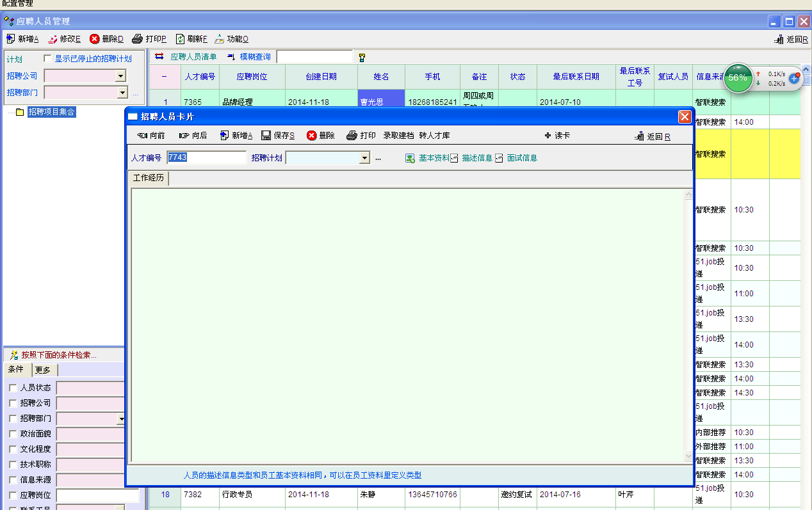Viewport: 812px width, 510px height.
Task: Select the 工作经历 tab
Action: (x=148, y=178)
